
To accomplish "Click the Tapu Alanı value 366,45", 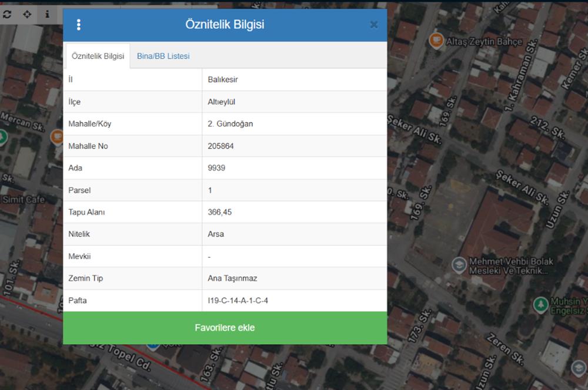I will 220,212.
